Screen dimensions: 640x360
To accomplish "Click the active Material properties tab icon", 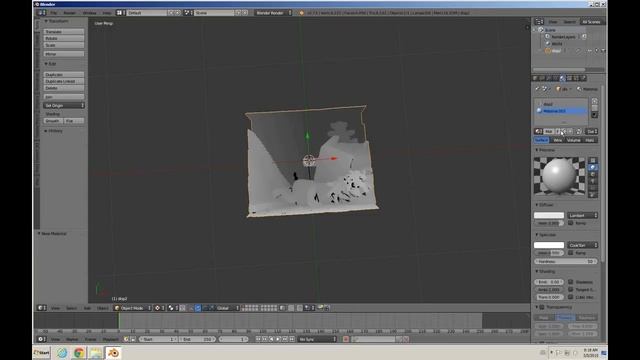I will [562, 78].
